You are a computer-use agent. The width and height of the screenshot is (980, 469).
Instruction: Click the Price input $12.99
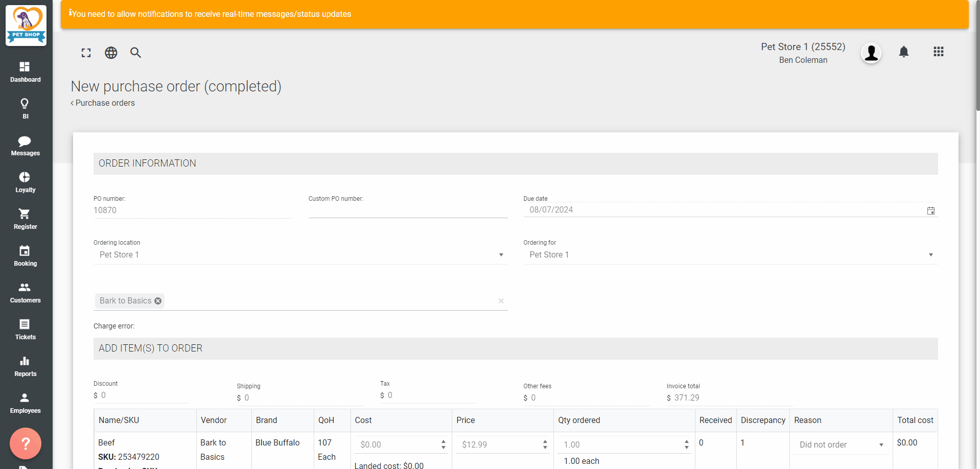point(499,445)
